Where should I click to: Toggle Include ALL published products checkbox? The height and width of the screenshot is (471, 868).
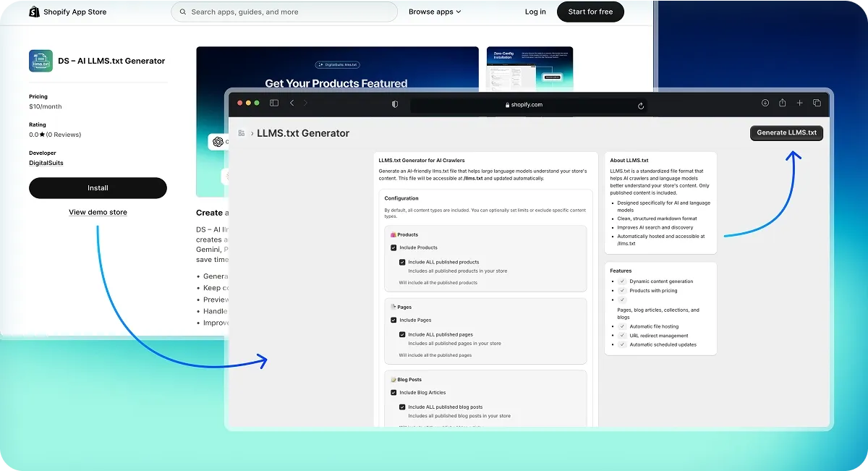coord(402,262)
